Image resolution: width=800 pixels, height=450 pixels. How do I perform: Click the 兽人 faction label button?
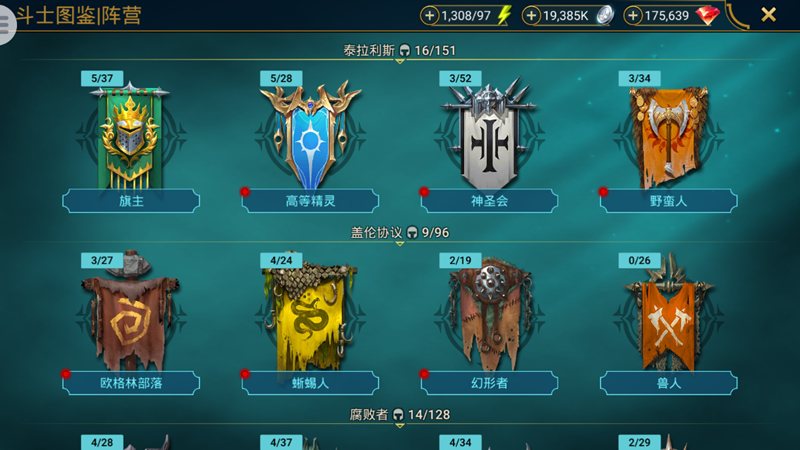tap(668, 383)
